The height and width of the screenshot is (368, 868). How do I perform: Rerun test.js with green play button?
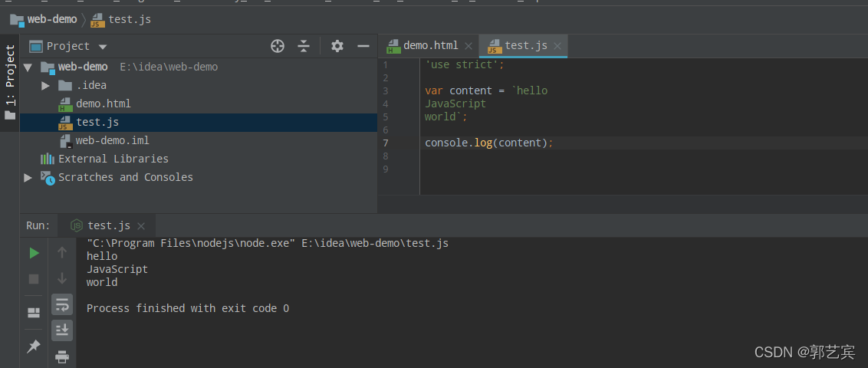tap(34, 253)
